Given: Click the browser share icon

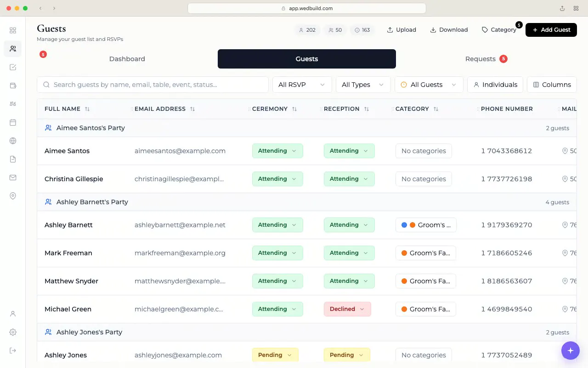Looking at the screenshot, I should point(562,8).
